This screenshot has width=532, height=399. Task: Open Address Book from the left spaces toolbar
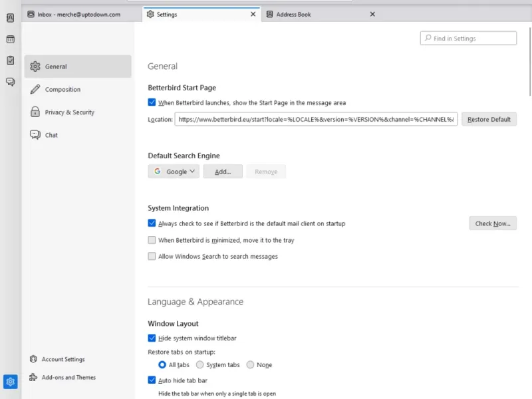coord(10,18)
